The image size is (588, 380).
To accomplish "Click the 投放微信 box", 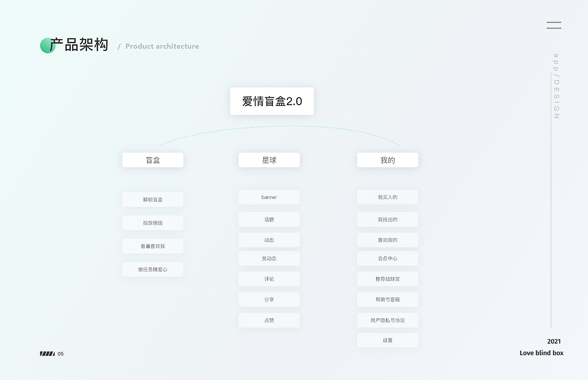I will [x=153, y=223].
